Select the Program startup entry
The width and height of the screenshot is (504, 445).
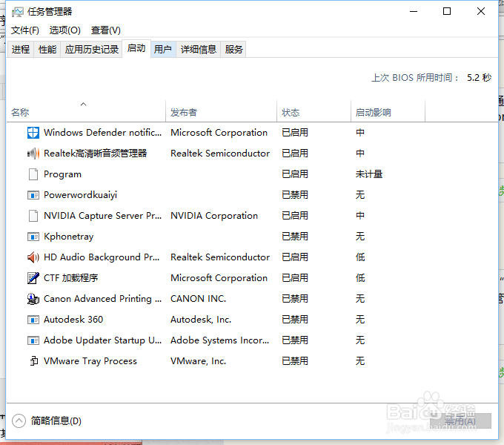click(x=62, y=174)
